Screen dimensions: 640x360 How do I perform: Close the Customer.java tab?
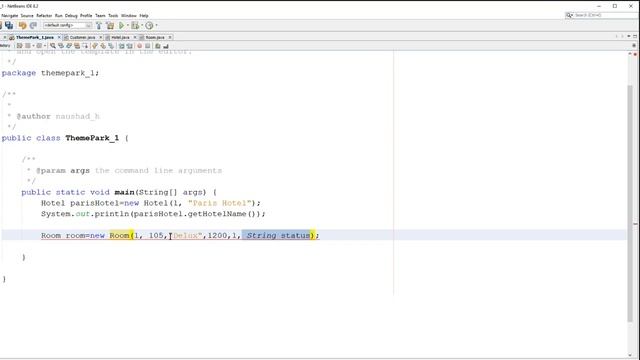click(101, 37)
